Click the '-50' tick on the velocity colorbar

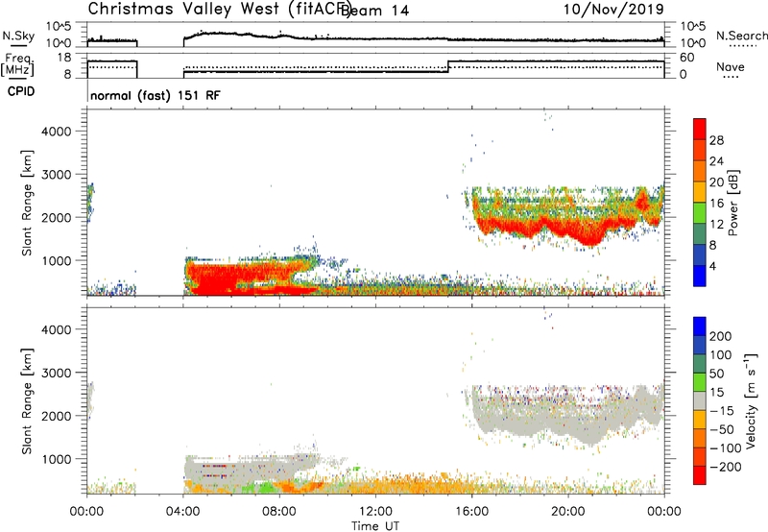(x=722, y=429)
